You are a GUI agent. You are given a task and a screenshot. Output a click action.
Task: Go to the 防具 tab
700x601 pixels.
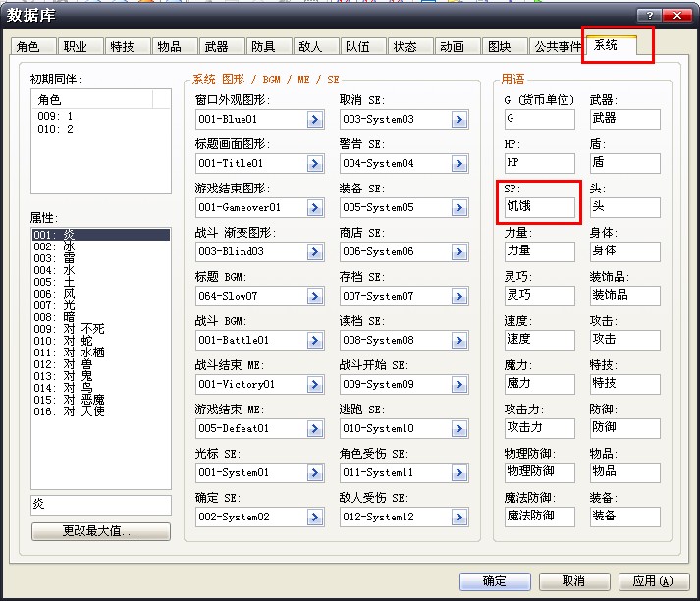[269, 46]
